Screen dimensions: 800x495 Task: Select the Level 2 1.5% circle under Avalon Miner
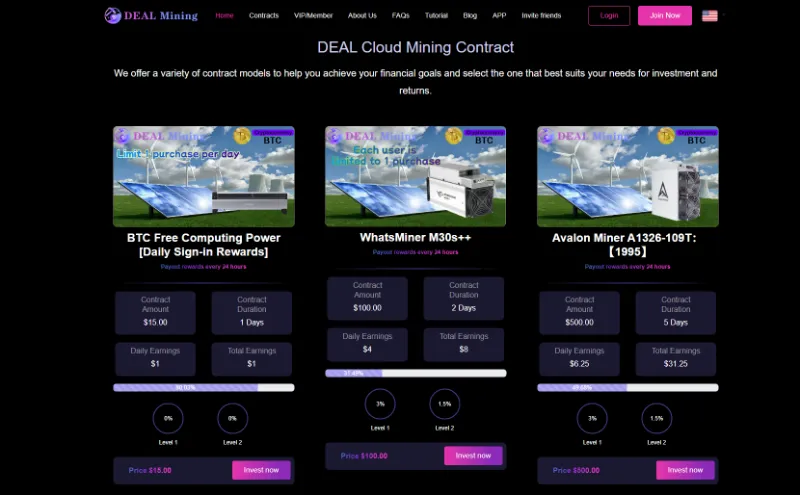pyautogui.click(x=657, y=418)
